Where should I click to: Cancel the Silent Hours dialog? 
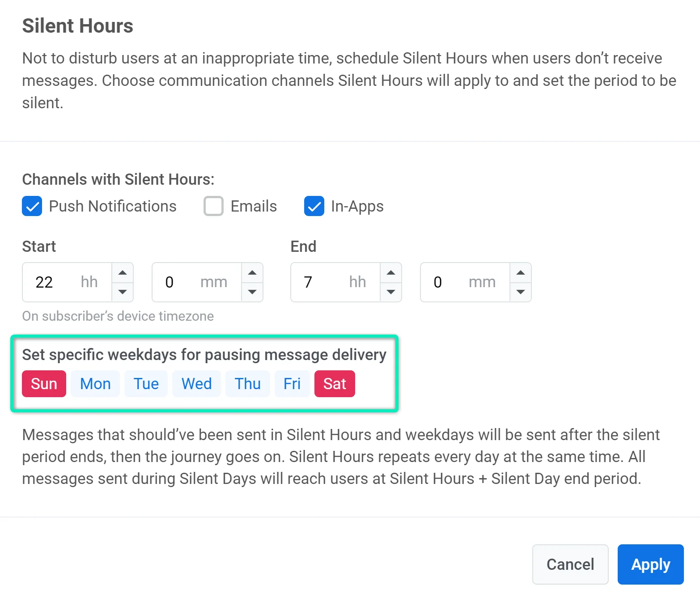[570, 564]
